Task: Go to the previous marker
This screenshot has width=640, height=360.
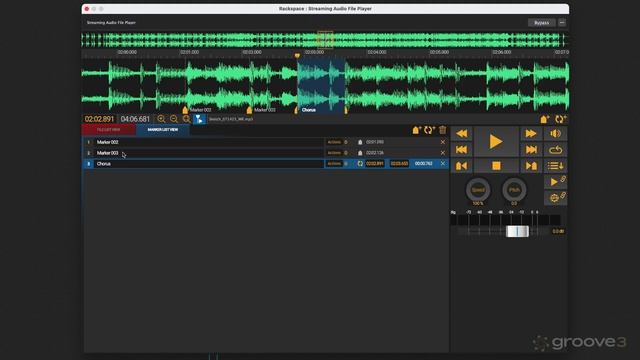Action: (x=462, y=166)
